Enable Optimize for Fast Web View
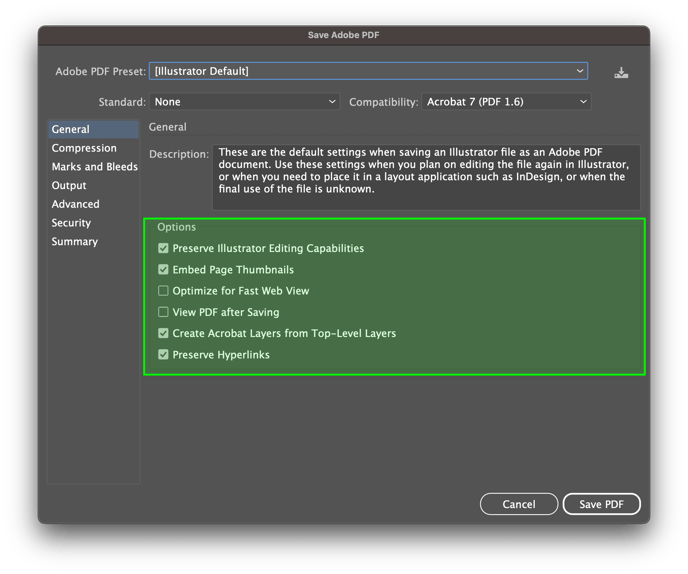 [x=164, y=291]
